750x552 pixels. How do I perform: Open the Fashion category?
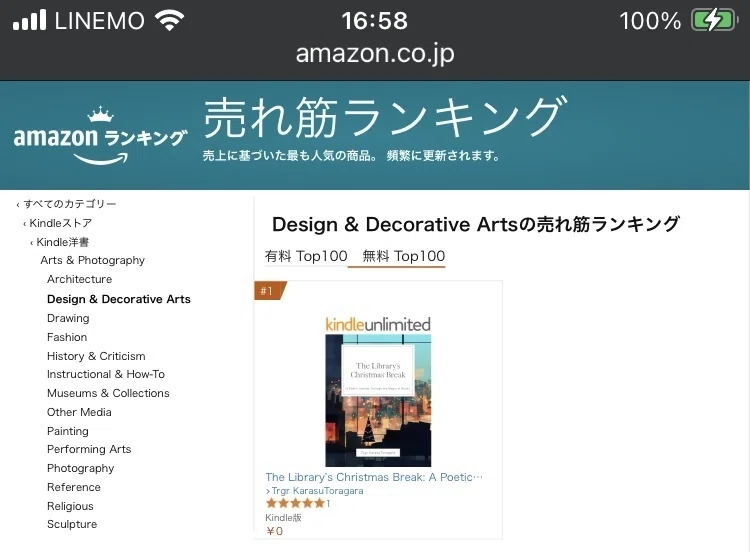67,337
